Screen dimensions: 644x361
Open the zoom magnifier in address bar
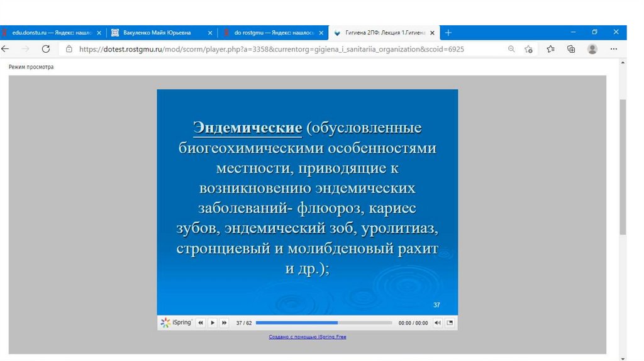click(x=511, y=49)
